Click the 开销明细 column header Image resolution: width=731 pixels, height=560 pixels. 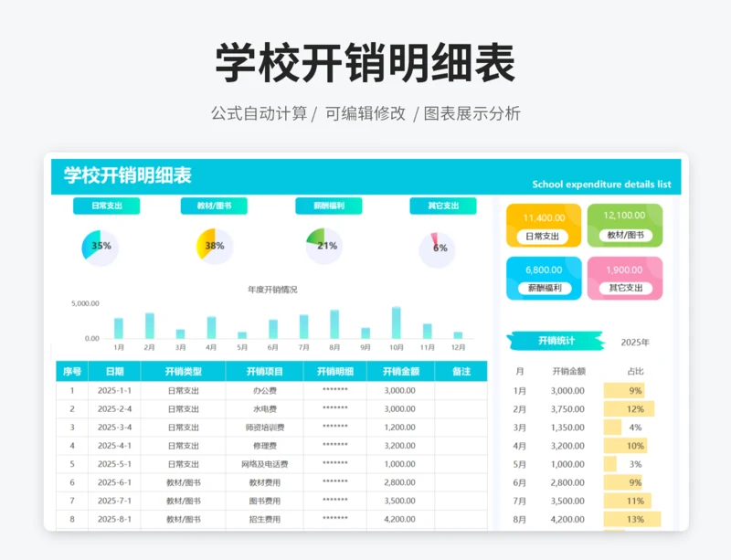pos(335,372)
